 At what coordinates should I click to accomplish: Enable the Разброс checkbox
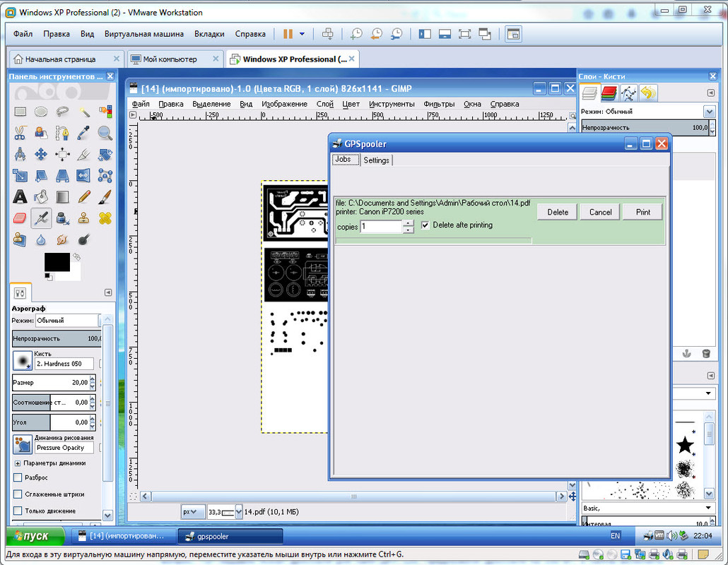coord(18,477)
